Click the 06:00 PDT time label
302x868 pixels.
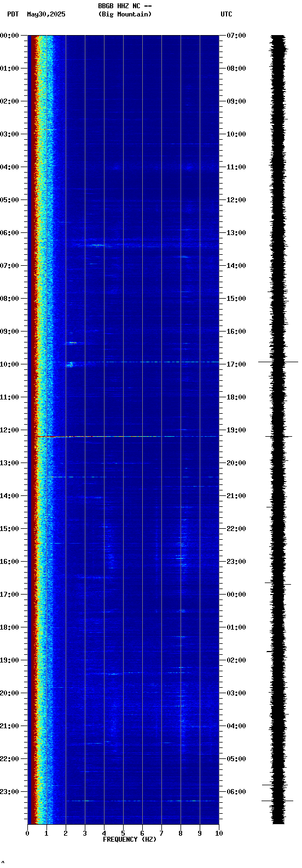point(10,233)
